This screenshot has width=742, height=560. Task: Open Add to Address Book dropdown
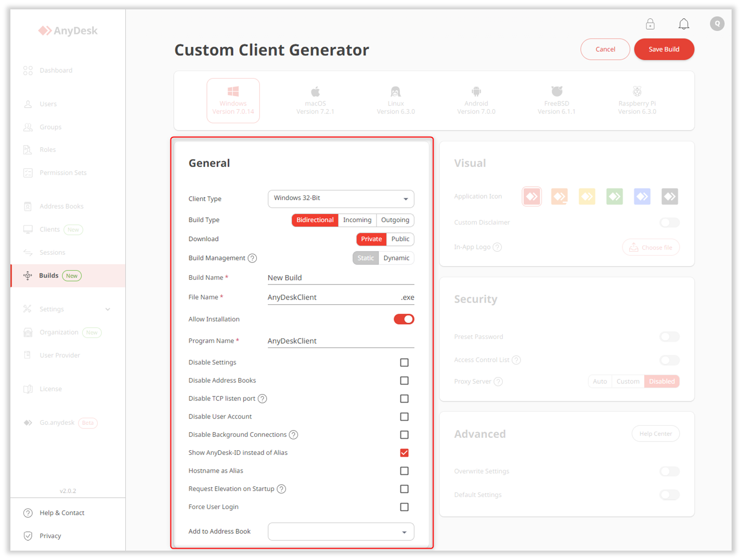341,531
